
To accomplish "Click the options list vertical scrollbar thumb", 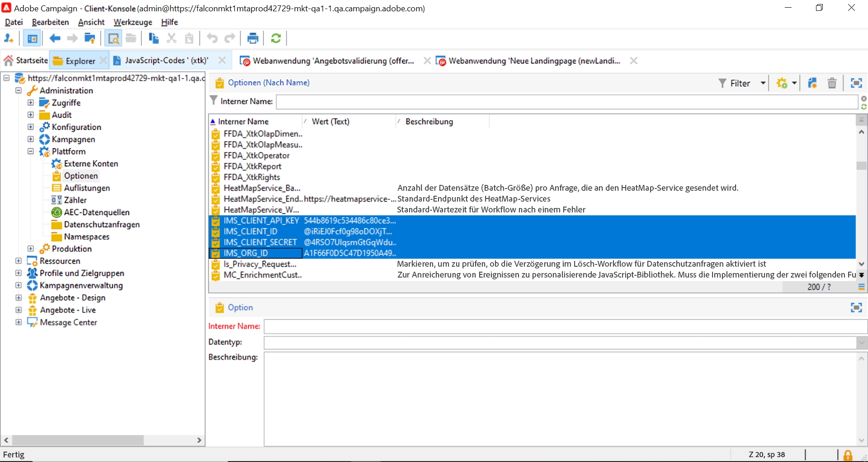I will coord(862,166).
